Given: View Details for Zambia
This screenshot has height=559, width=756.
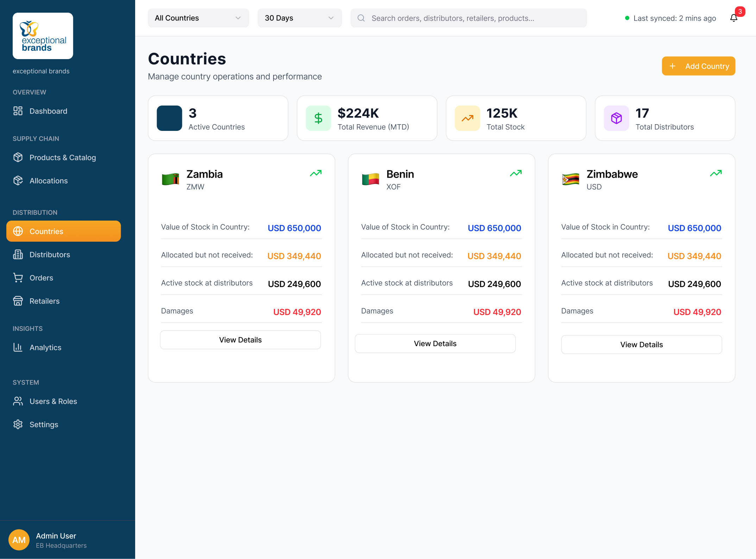Looking at the screenshot, I should tap(240, 340).
